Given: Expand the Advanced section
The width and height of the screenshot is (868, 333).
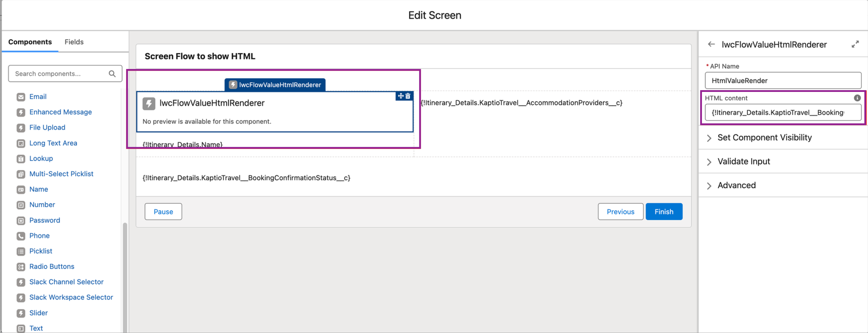Looking at the screenshot, I should click(x=736, y=186).
